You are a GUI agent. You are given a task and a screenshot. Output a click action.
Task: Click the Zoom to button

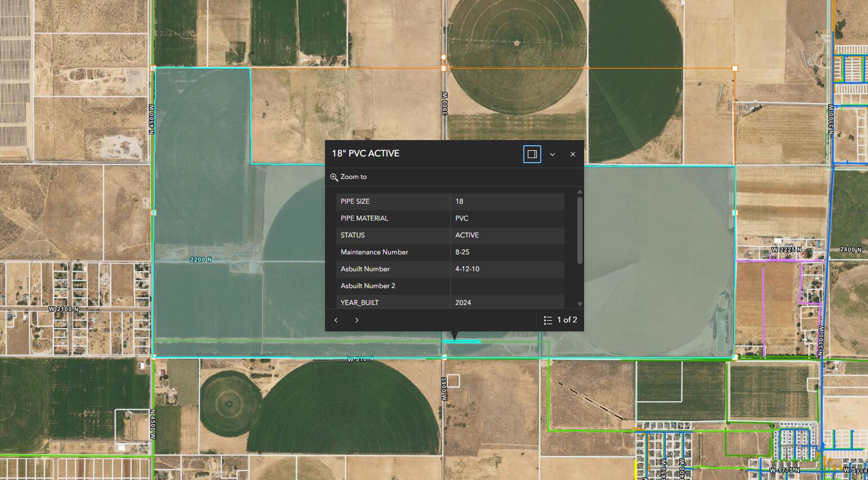point(349,177)
